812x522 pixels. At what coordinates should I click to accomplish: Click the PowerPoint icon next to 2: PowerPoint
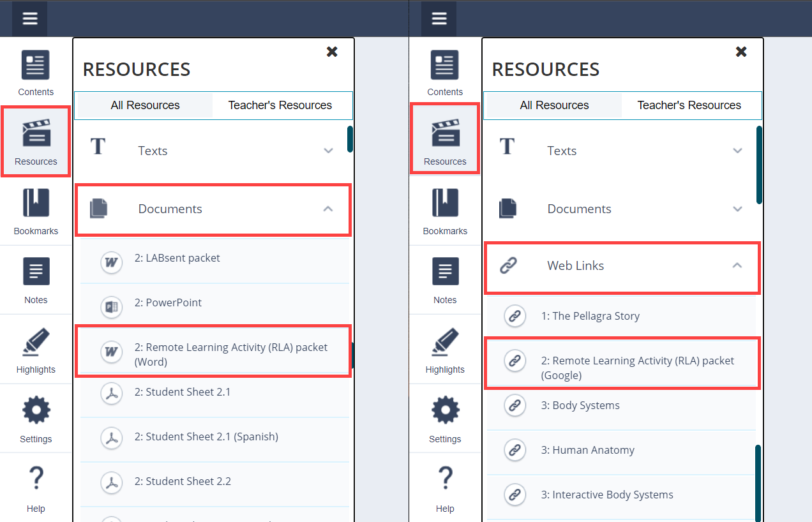112,307
